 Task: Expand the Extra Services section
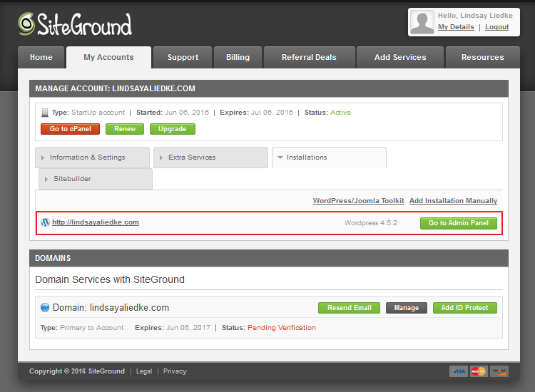click(210, 158)
